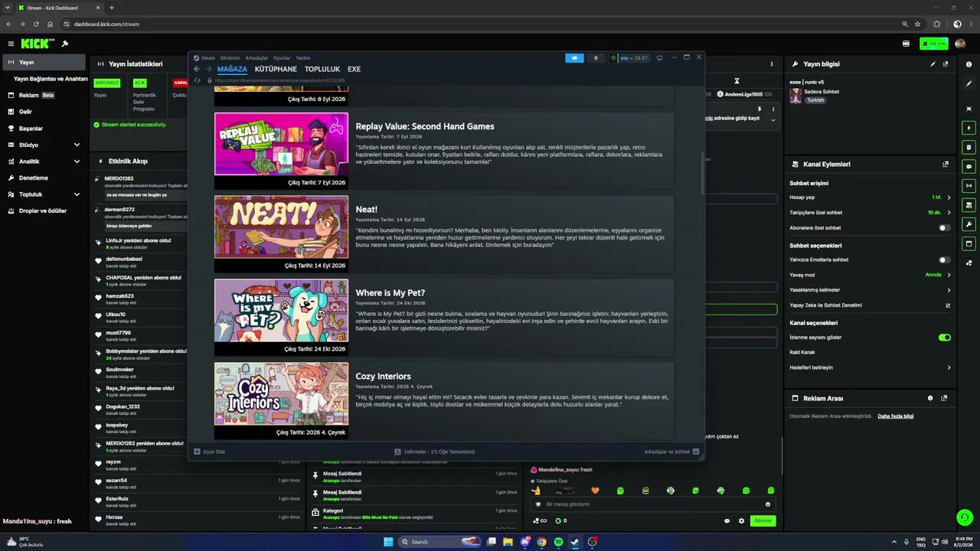Screen dimensions: 980x551
Task: Open Yavaş mod setting chevron
Action: click(x=949, y=275)
